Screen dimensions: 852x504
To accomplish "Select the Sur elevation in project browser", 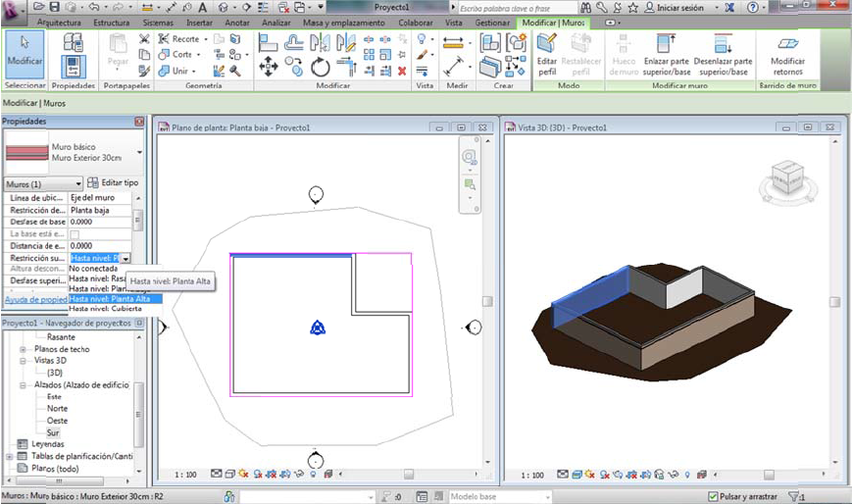I will tap(53, 432).
